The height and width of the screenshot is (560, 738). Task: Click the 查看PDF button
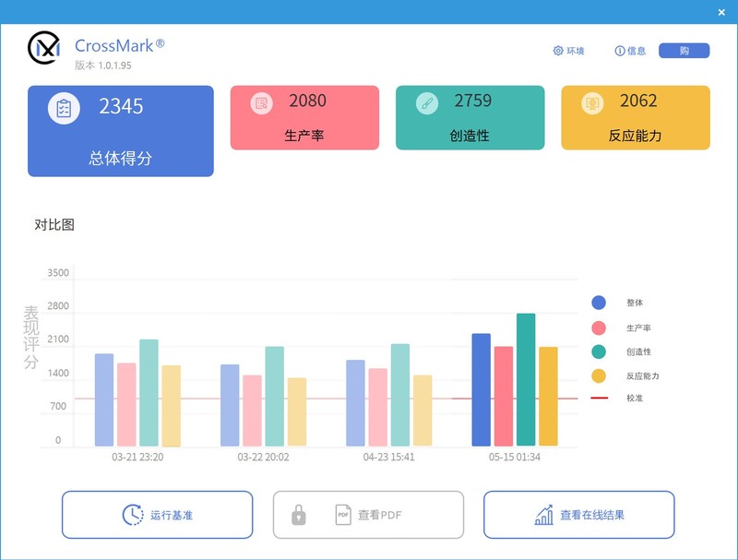pos(367,514)
